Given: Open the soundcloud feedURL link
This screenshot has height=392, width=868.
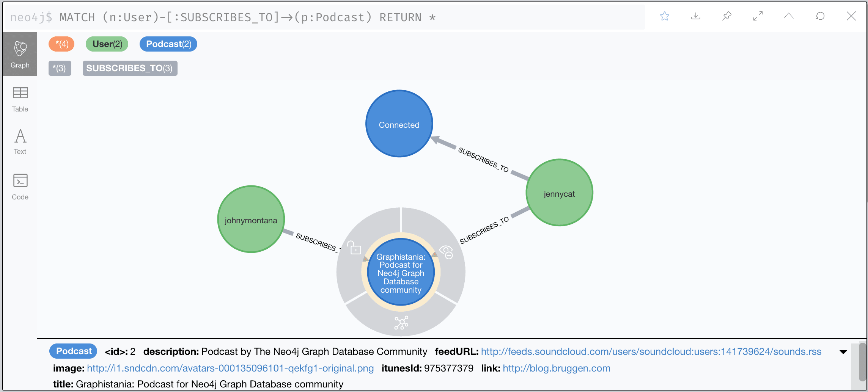Looking at the screenshot, I should click(651, 352).
